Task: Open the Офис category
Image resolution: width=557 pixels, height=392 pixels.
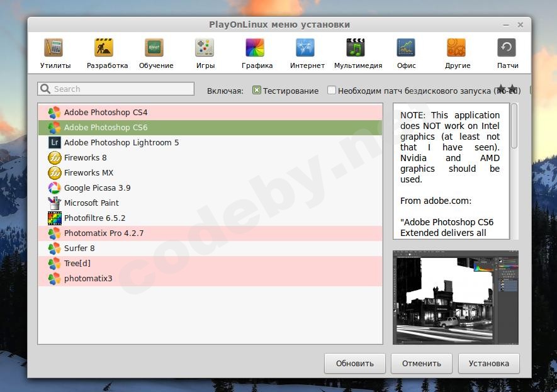Action: [x=406, y=53]
